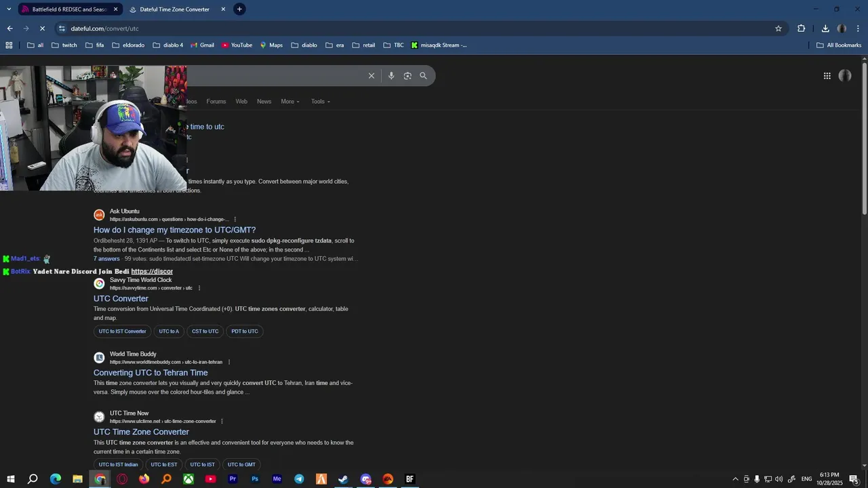Image resolution: width=868 pixels, height=488 pixels.
Task: Open Firefox from taskbar
Action: (x=144, y=479)
